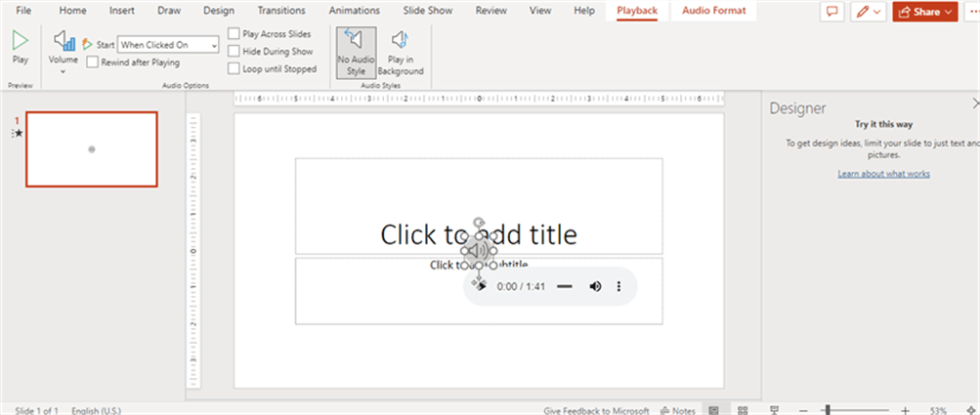The image size is (980, 415).
Task: Start slideshow from status bar icon
Action: 774,410
